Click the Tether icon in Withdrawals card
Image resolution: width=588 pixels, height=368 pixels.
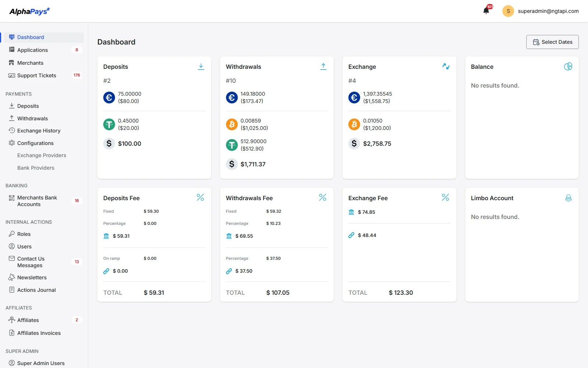pyautogui.click(x=232, y=145)
